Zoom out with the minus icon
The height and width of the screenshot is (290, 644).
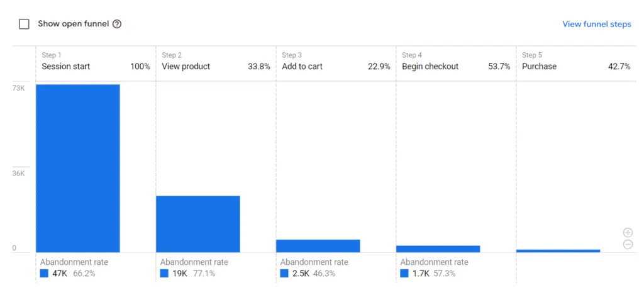click(628, 245)
